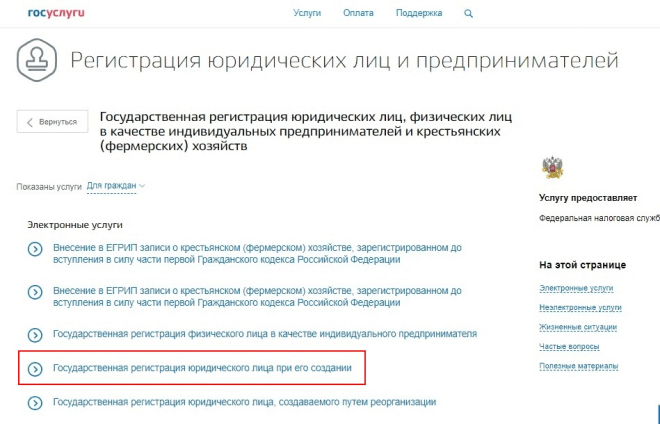Open the Оплата menu
660x424 pixels.
click(358, 13)
